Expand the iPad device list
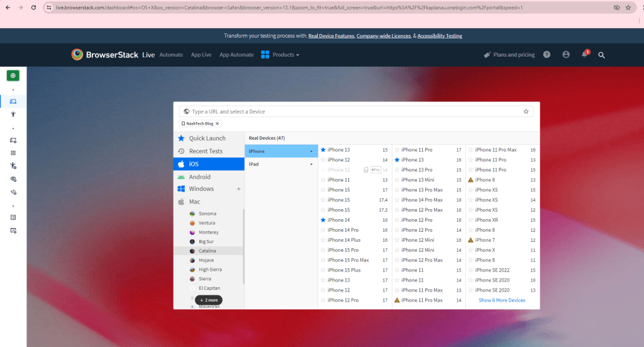Screen dimensions: 644x347 click(281, 164)
